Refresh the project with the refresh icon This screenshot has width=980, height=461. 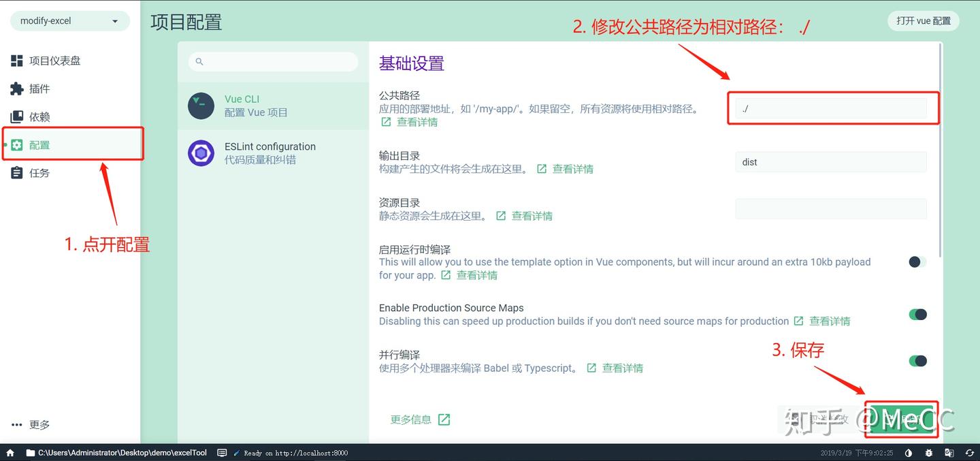pyautogui.click(x=970, y=452)
